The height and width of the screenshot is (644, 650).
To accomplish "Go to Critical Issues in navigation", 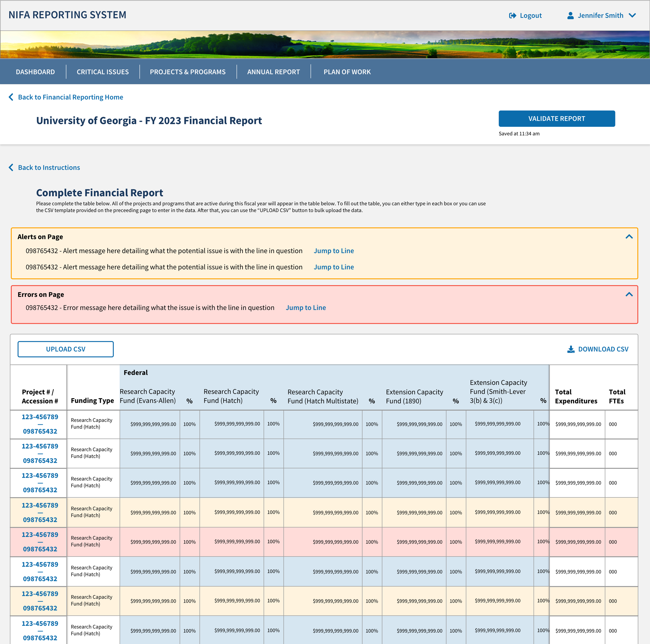I will (103, 72).
